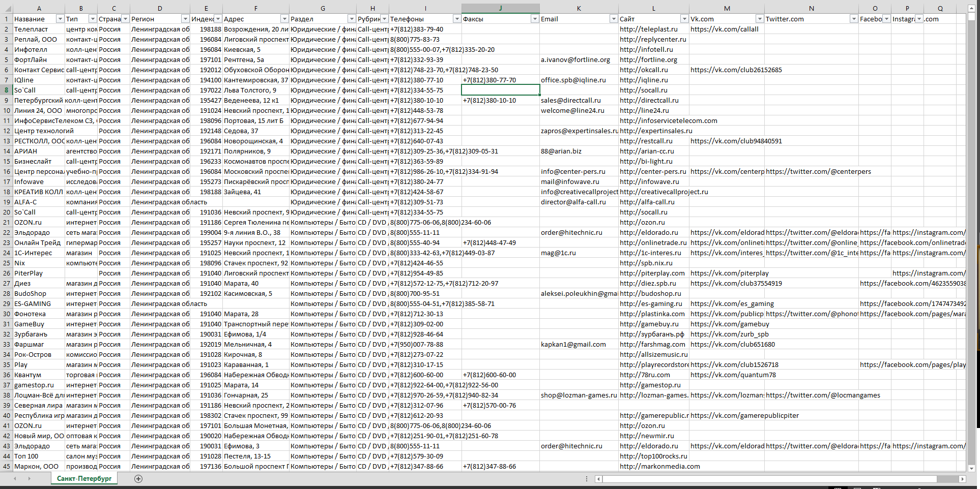Select cell 'director@alfa-call.ru'
Image resolution: width=980 pixels, height=489 pixels.
point(579,202)
